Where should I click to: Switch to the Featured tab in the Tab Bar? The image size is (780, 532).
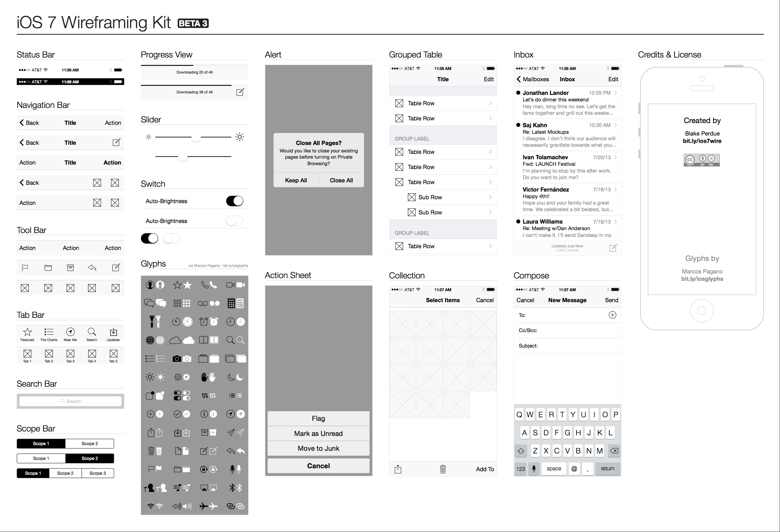27,334
